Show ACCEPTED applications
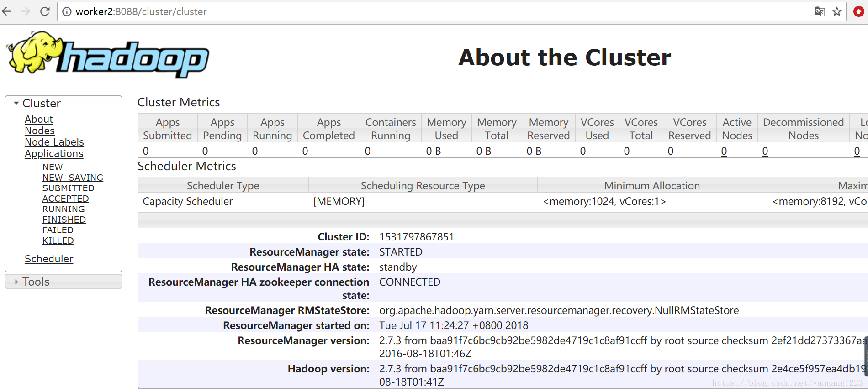Viewport: 868px width, 392px height. coord(66,199)
